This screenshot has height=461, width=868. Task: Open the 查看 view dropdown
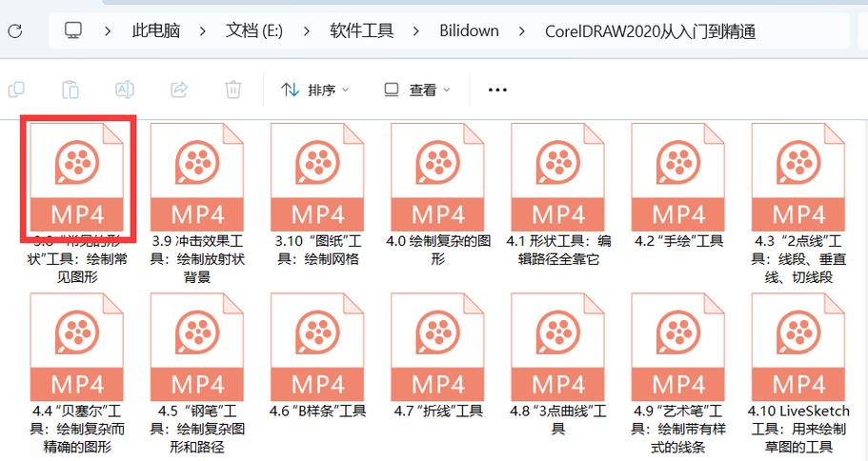417,90
